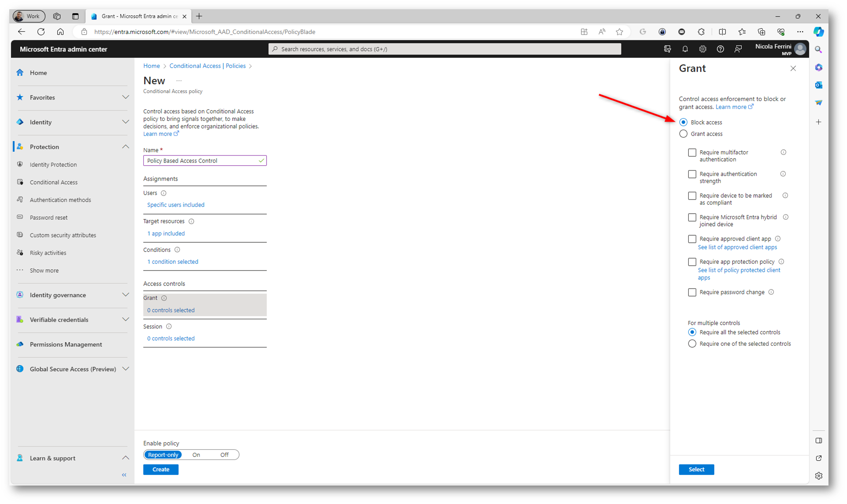Screen dimensions: 847x504
Task: Open browser settings and more menu
Action: click(x=800, y=32)
